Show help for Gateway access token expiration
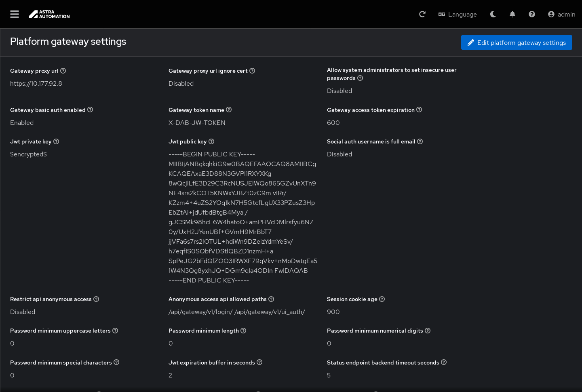This screenshot has height=392, width=582. (419, 110)
